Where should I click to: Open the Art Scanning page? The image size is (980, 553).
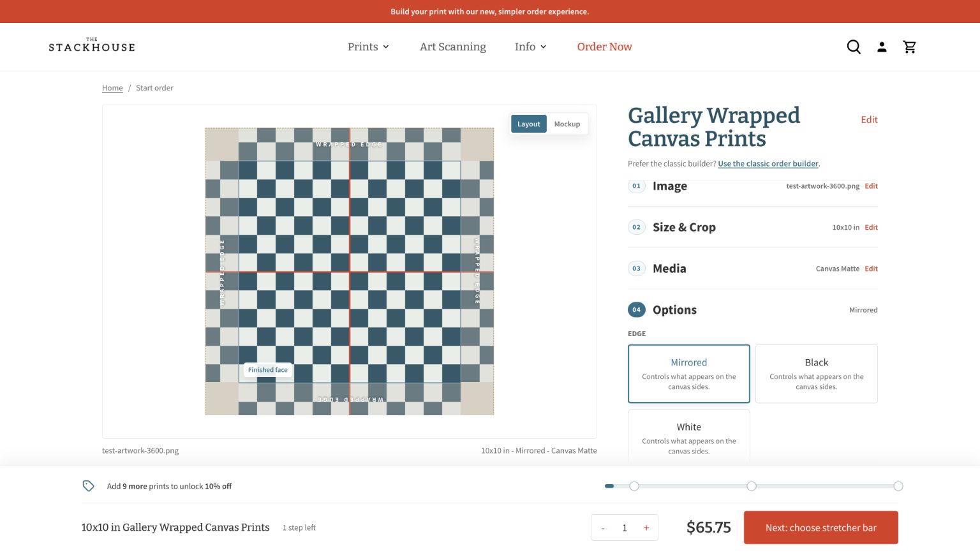453,47
